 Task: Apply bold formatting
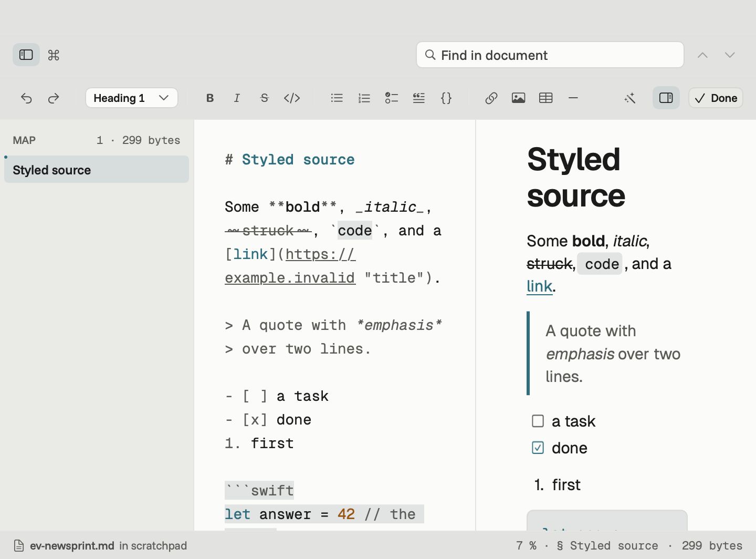coord(210,98)
